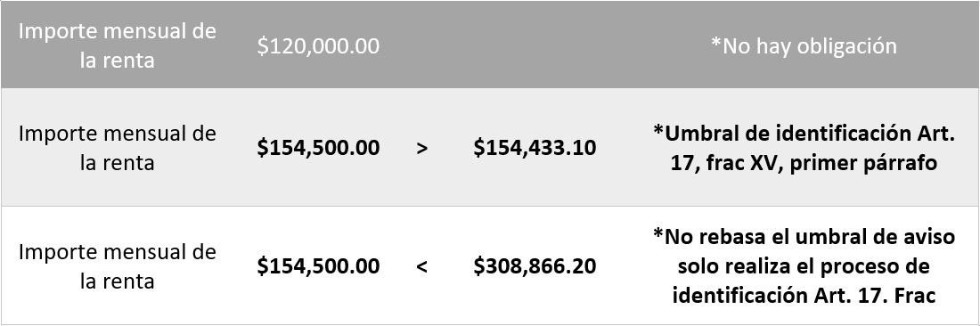Select the $308,866.20 threshold amount

(x=535, y=266)
